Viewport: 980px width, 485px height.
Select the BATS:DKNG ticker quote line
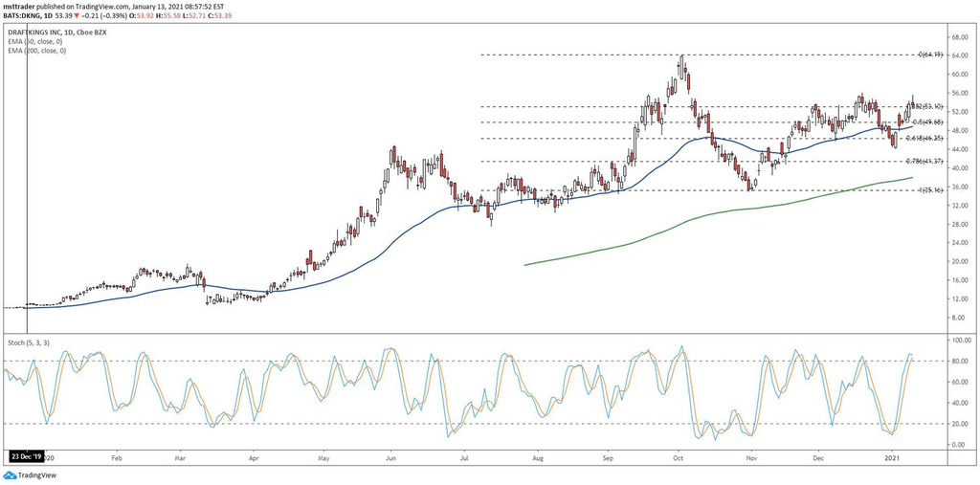point(117,13)
